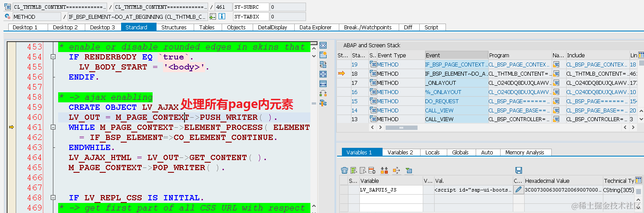Click the Program column header in stack table
This screenshot has height=213, width=644.
pyautogui.click(x=520, y=55)
